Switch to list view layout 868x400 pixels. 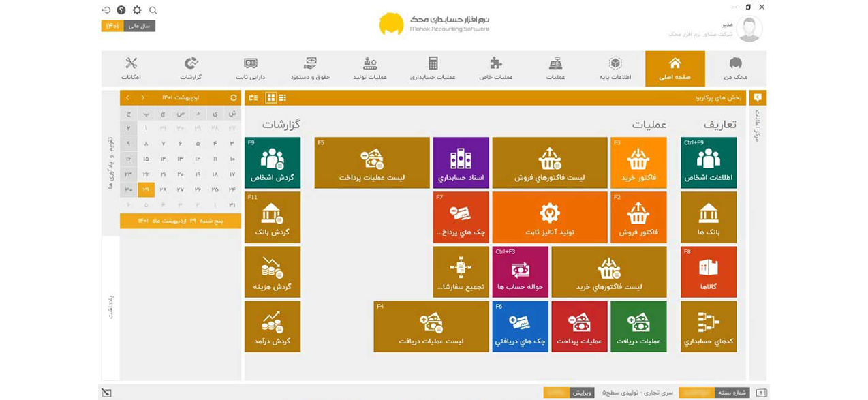pos(283,98)
